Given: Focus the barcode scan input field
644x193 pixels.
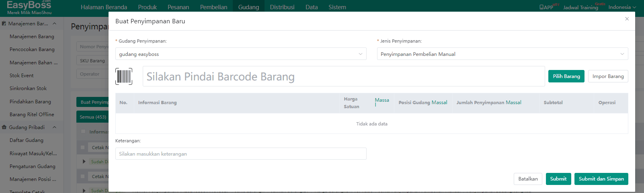Looking at the screenshot, I should pos(343,76).
